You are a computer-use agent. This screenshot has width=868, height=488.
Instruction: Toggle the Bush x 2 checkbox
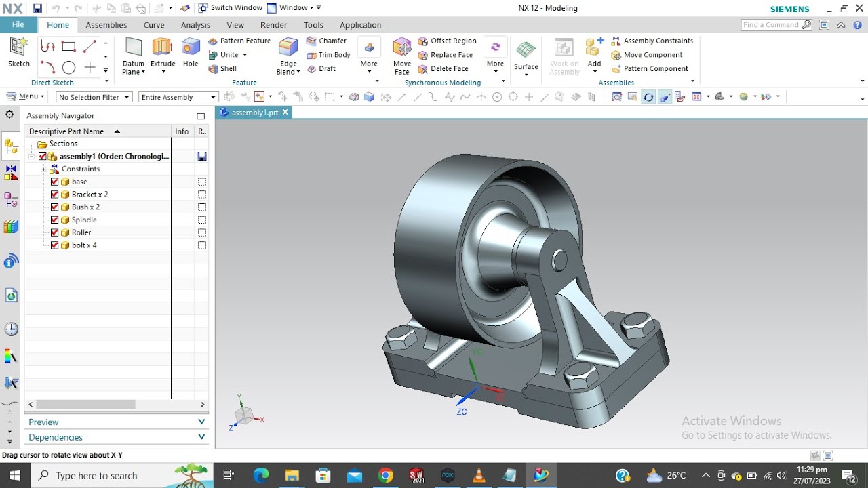pyautogui.click(x=55, y=207)
